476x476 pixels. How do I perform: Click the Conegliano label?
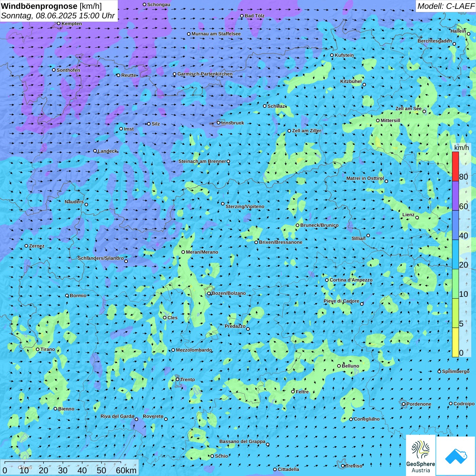click(367, 419)
